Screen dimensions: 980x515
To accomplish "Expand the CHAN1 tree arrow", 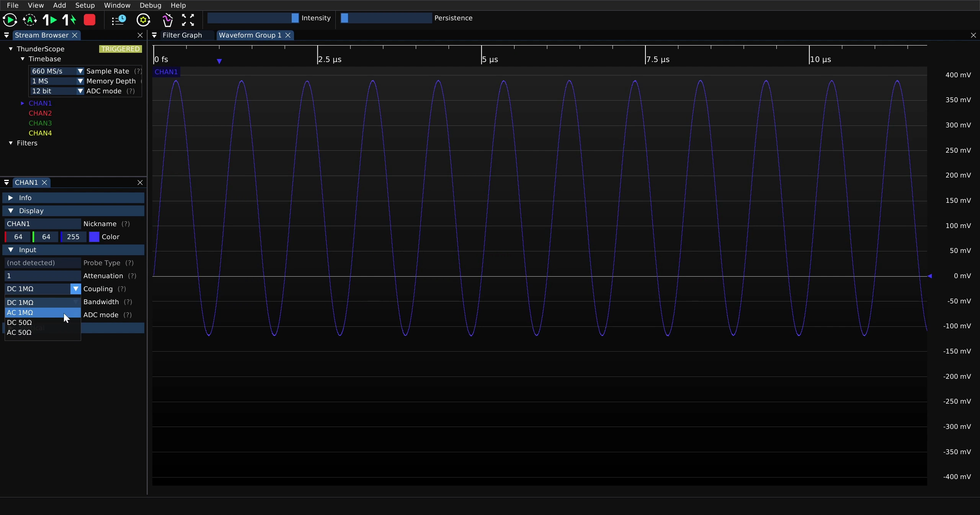I will click(x=23, y=103).
